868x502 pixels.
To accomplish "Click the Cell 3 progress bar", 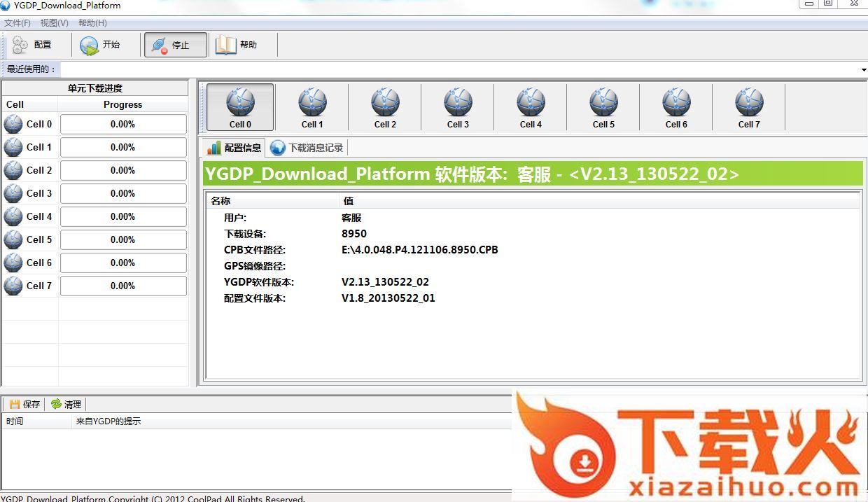I will (x=123, y=193).
